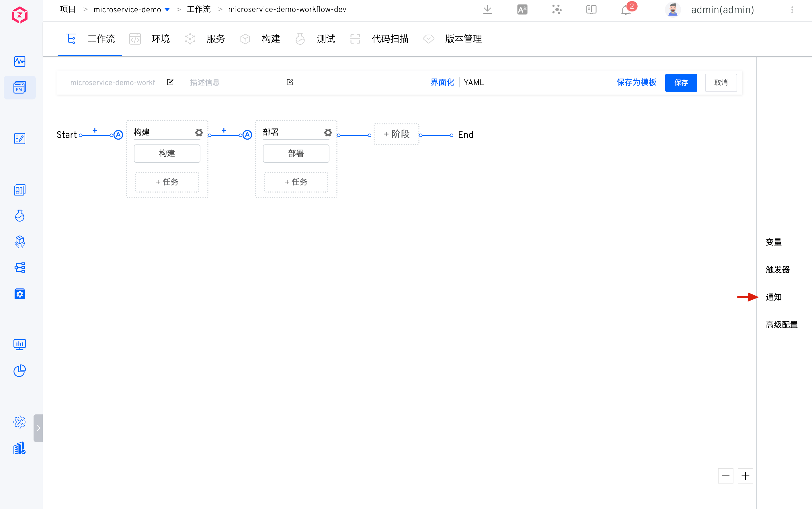The image size is (812, 509).
Task: Open the 通知 side panel
Action: [x=774, y=297]
